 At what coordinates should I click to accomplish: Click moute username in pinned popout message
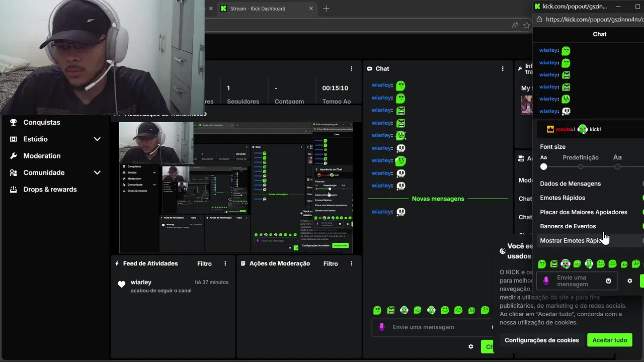[x=563, y=129]
